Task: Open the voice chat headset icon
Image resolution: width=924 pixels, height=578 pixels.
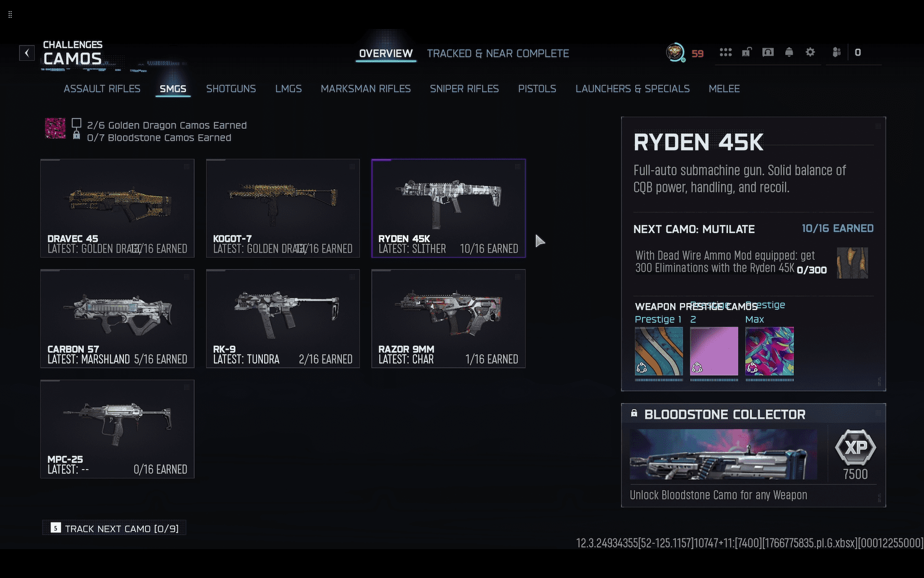Action: [768, 53]
